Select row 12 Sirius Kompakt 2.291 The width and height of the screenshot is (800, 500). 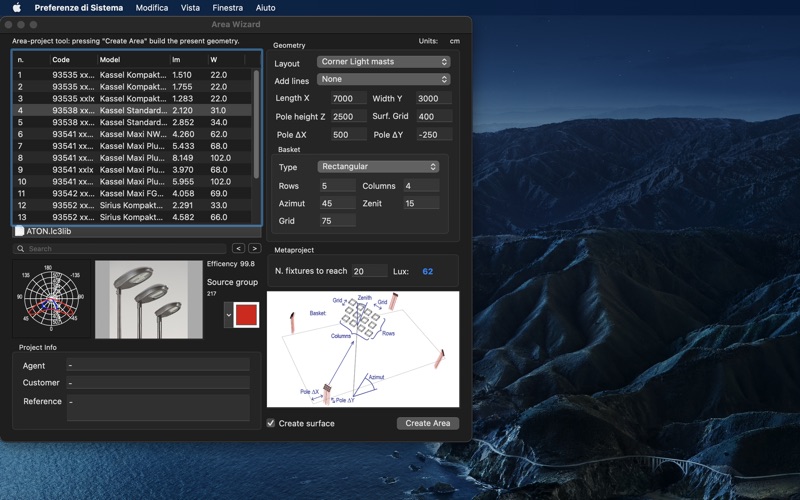click(133, 205)
